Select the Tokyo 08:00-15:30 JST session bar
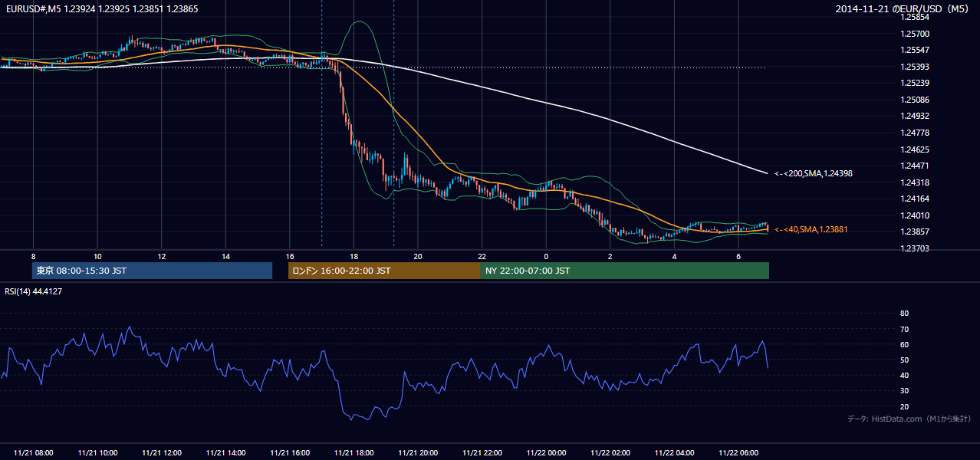The image size is (980, 460). [x=153, y=271]
